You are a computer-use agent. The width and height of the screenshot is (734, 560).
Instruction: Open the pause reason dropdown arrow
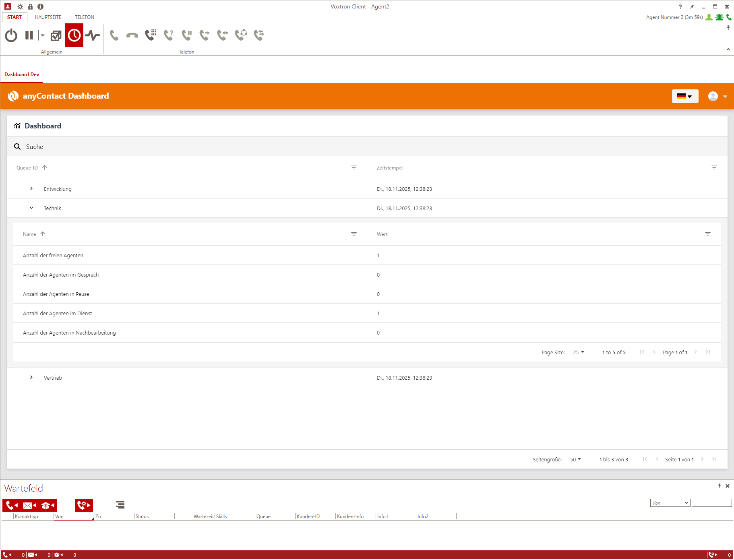pos(42,35)
